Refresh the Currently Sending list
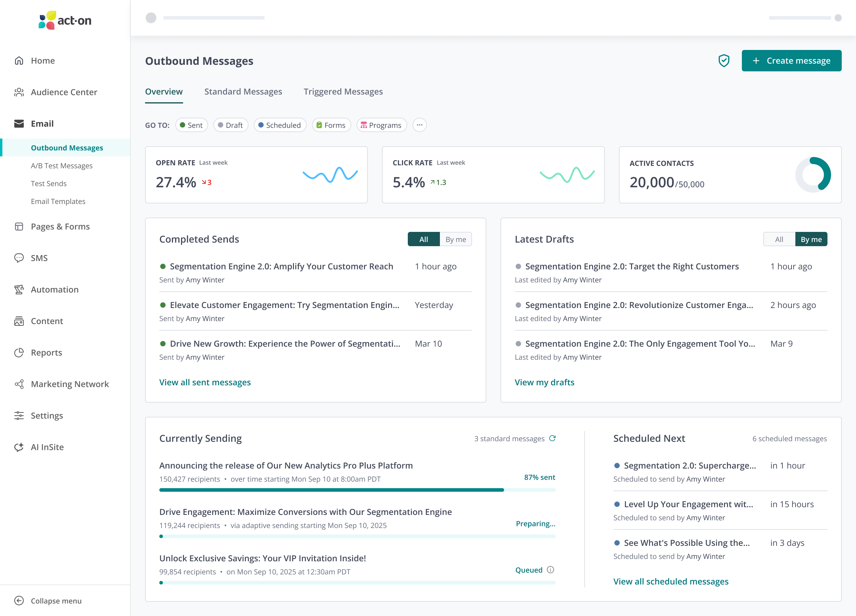The width and height of the screenshot is (856, 616). (552, 438)
